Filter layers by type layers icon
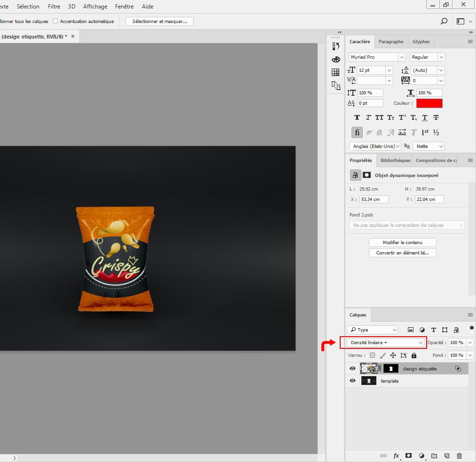This screenshot has width=476, height=462. click(434, 330)
